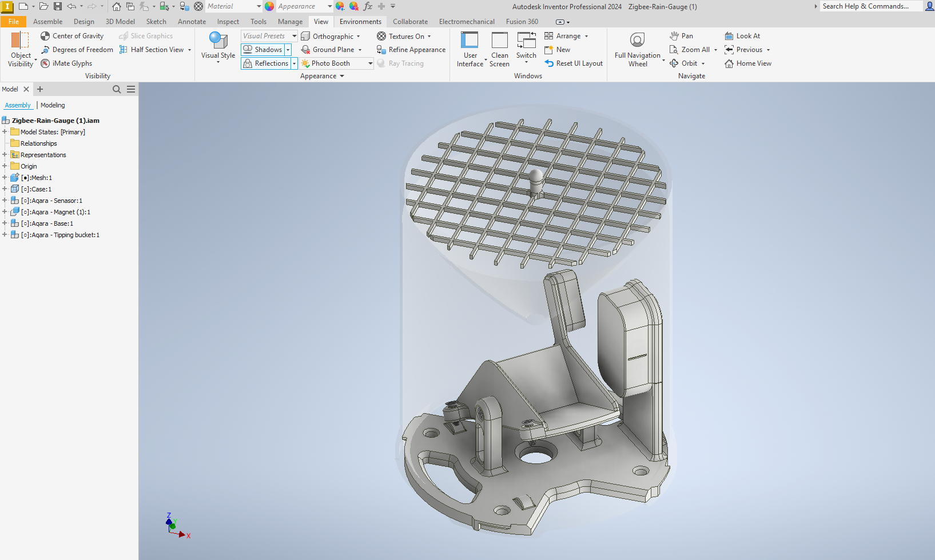This screenshot has width=935, height=560.
Task: Select Aqara - Senasor:1 in tree
Action: (51, 201)
